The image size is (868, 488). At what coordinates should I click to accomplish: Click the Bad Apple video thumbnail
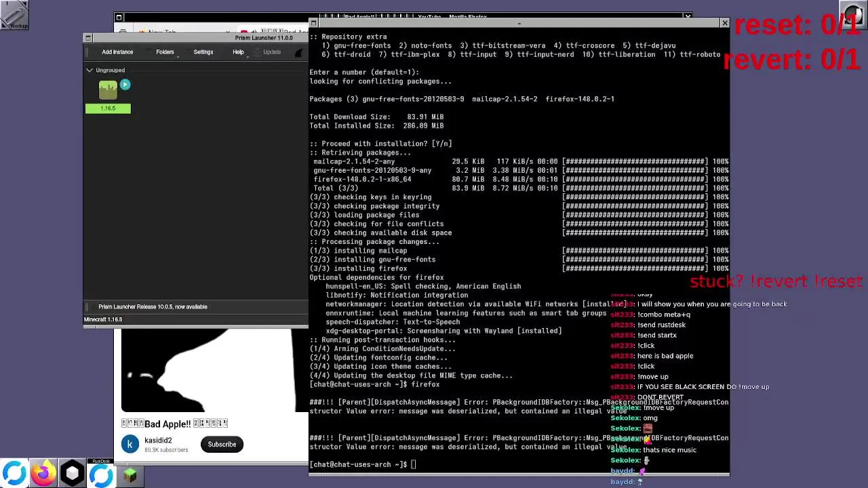point(214,371)
